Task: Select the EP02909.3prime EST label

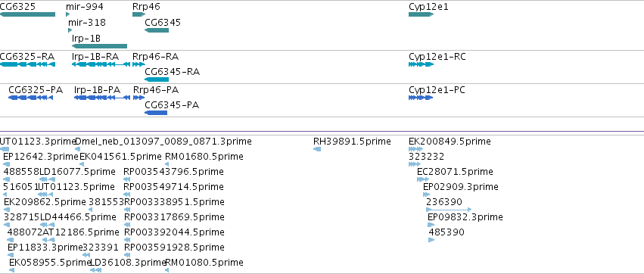Action: [x=461, y=187]
